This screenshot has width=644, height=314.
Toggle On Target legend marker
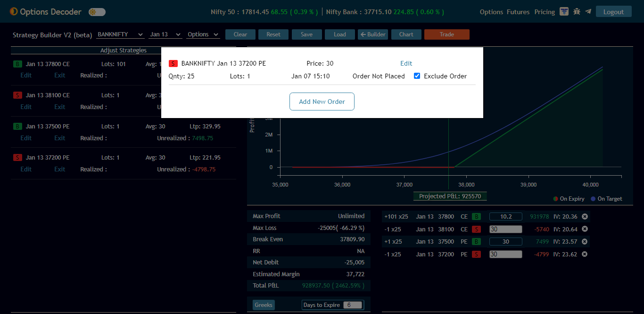[593, 199]
